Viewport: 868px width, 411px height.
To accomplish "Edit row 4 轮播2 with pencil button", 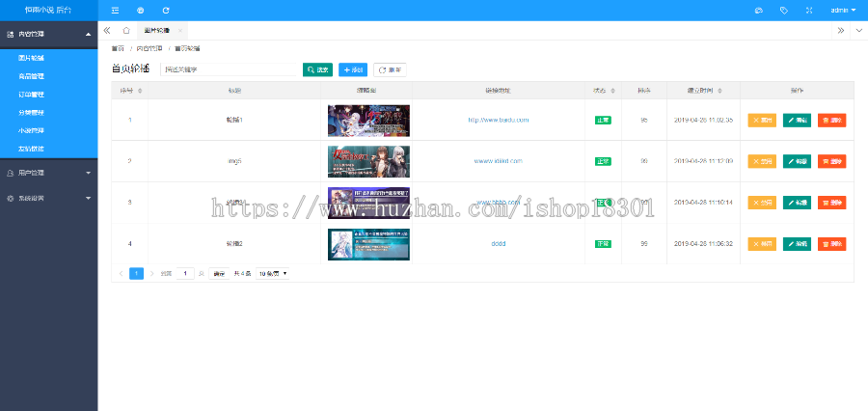I will [798, 244].
